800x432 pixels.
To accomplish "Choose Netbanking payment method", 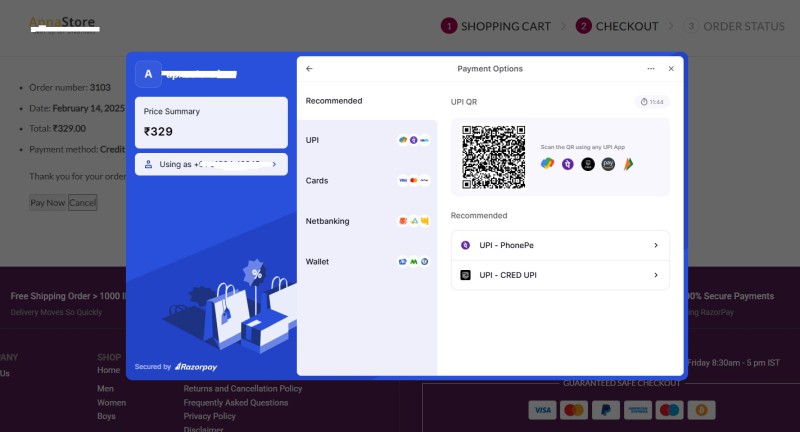I will pyautogui.click(x=367, y=221).
